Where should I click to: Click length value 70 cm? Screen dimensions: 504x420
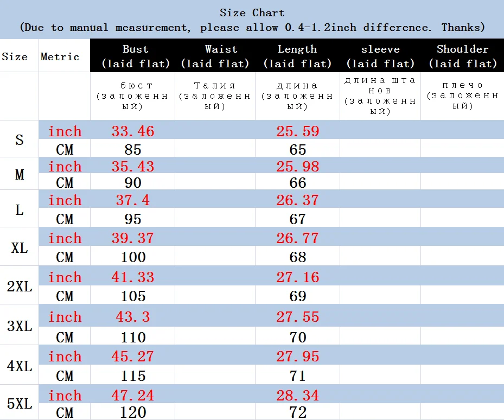(x=298, y=338)
